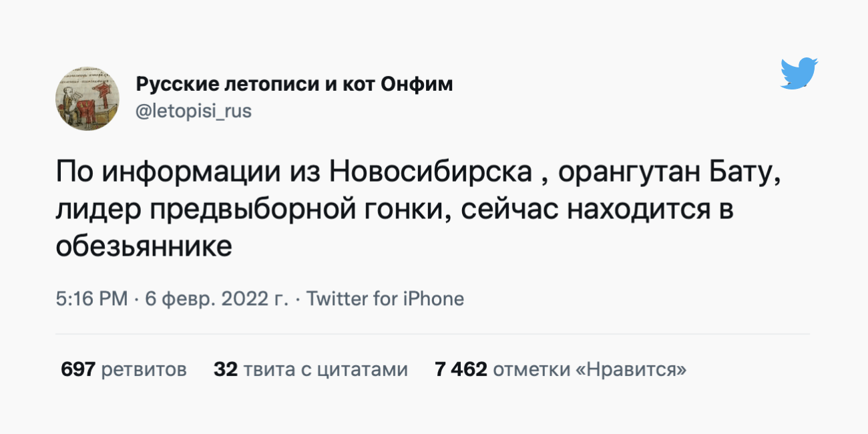Click the quote tweet count number 32
This screenshot has height=434, width=868.
(x=226, y=369)
